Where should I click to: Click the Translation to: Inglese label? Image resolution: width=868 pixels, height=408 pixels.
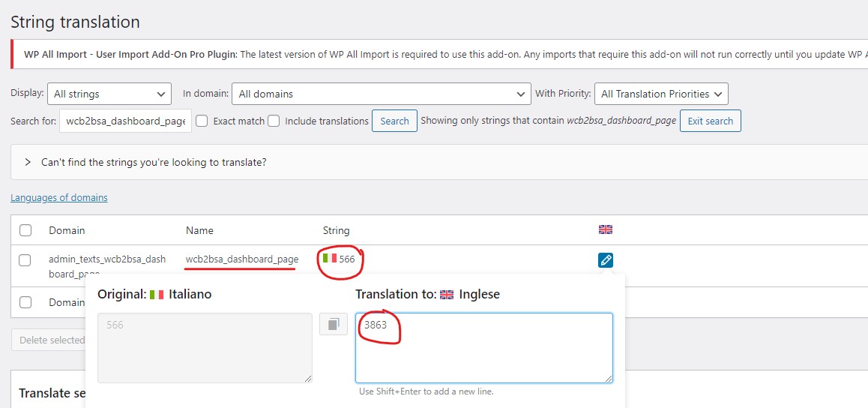pos(427,295)
